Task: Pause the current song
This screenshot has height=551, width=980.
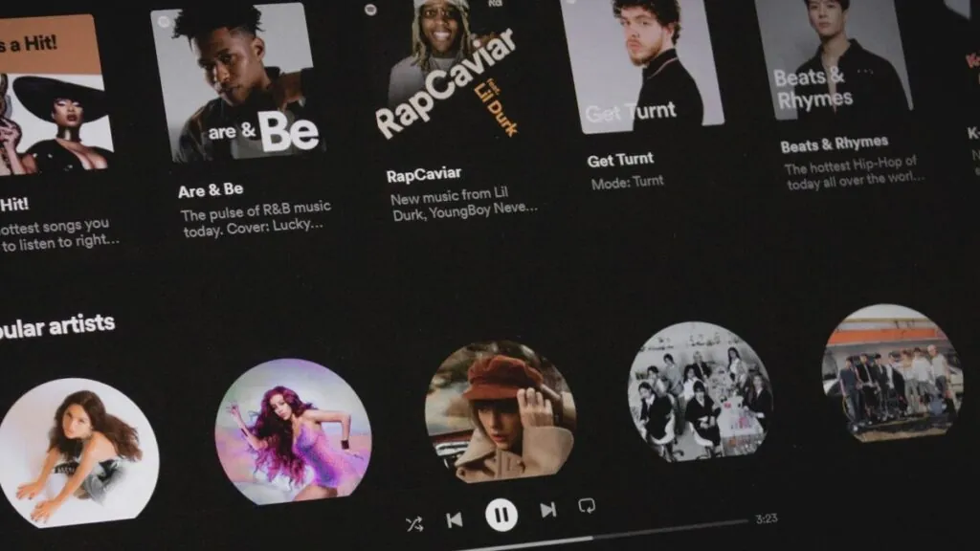Action: click(501, 515)
